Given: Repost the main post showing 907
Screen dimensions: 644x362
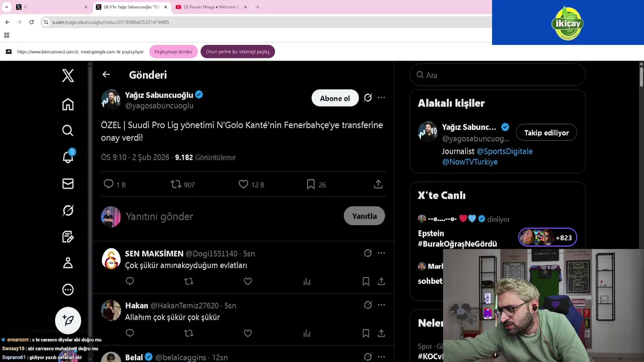Looking at the screenshot, I should [x=183, y=185].
